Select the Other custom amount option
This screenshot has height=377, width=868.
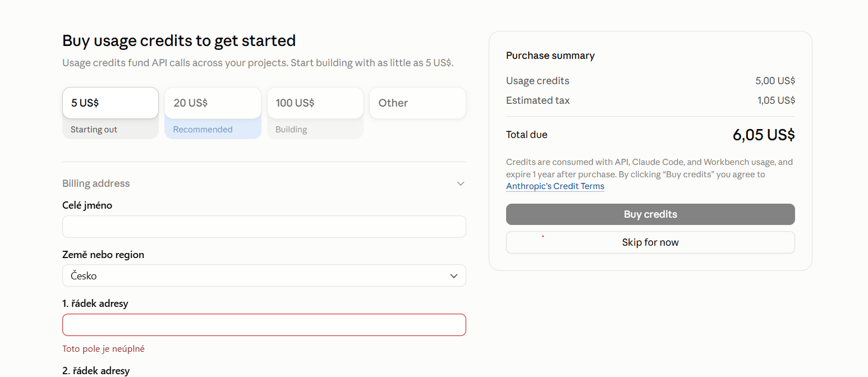417,103
